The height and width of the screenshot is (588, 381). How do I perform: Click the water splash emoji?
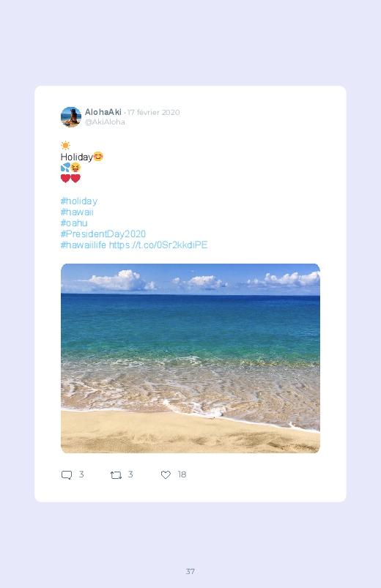[65, 167]
